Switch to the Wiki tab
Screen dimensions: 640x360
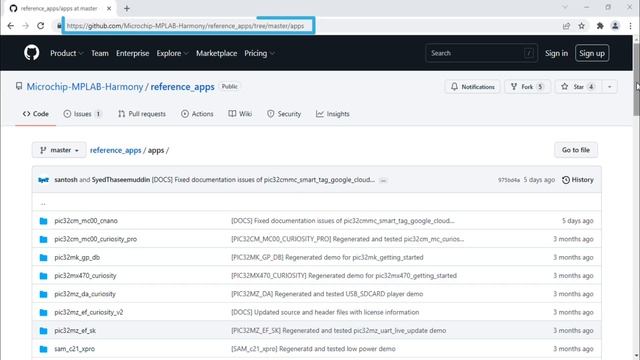pos(240,114)
